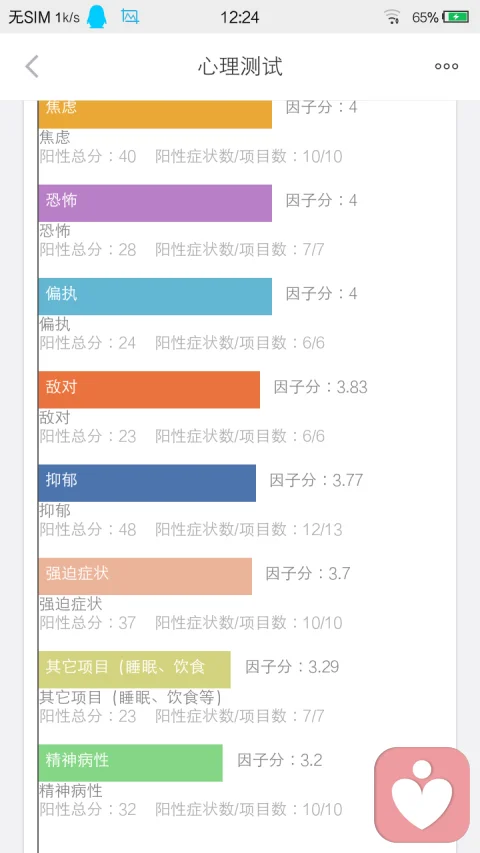Tap the battery charging indicator icon
480x853 pixels.
[456, 17]
